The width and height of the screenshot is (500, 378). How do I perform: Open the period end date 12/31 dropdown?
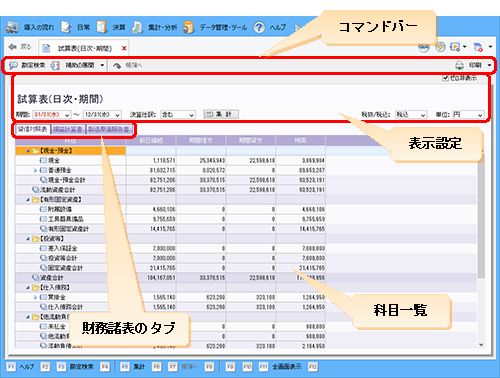click(x=117, y=115)
